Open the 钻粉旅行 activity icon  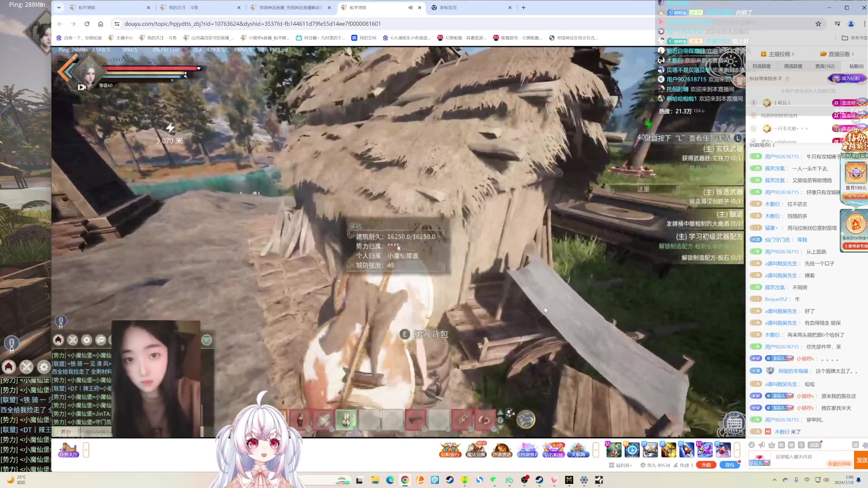click(450, 450)
